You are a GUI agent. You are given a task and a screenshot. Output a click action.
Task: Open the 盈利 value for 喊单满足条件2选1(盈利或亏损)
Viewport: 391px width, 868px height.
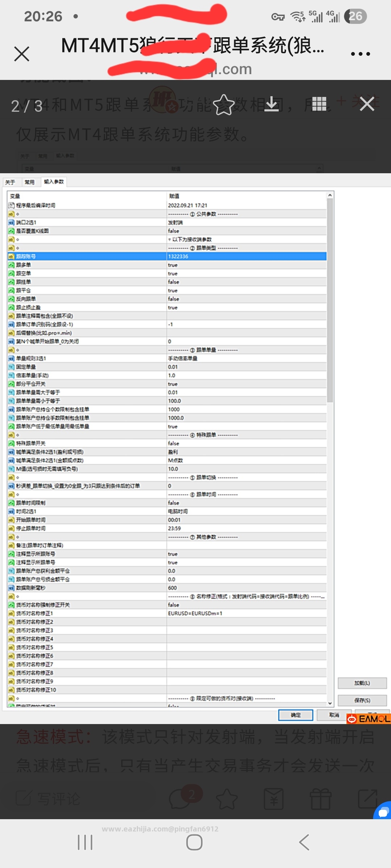coord(247,452)
